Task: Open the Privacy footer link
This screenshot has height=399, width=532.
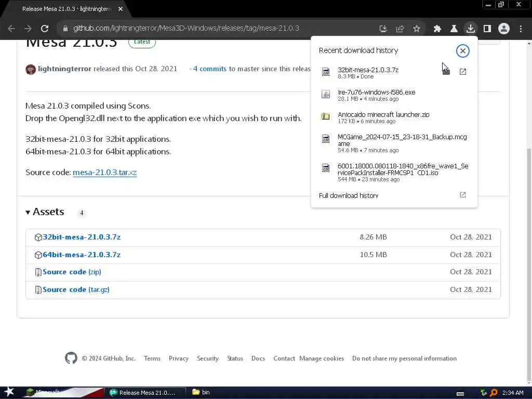Action: tap(179, 358)
